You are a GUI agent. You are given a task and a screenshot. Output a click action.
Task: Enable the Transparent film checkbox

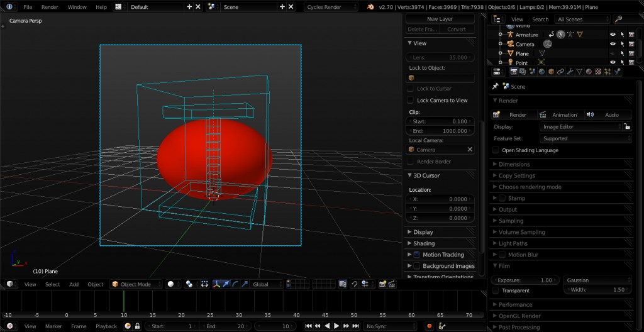(496, 290)
